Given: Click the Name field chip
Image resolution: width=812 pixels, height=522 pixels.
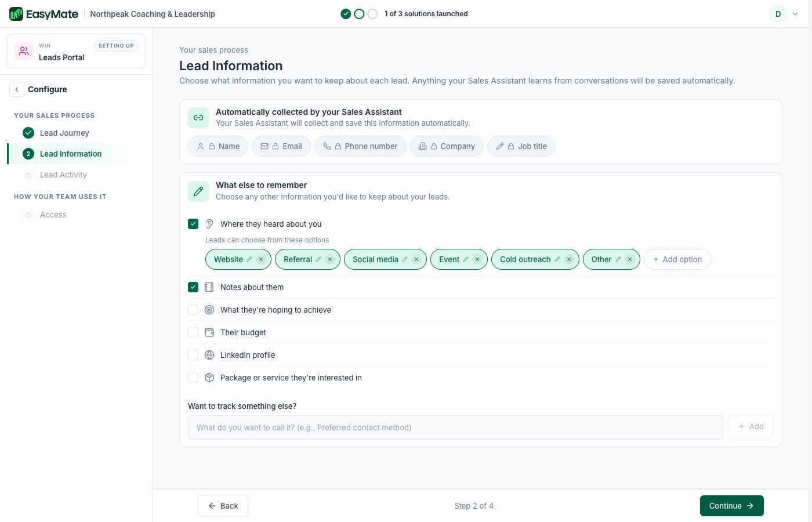Looking at the screenshot, I should point(218,146).
